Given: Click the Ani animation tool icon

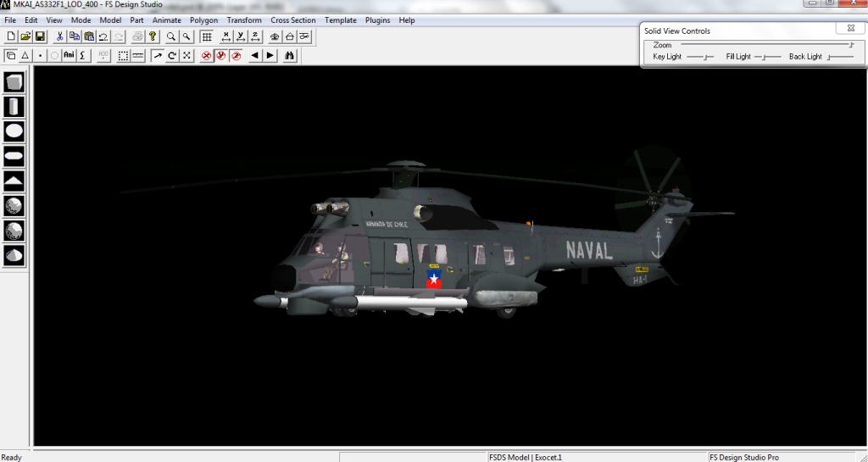Looking at the screenshot, I should click(x=70, y=56).
